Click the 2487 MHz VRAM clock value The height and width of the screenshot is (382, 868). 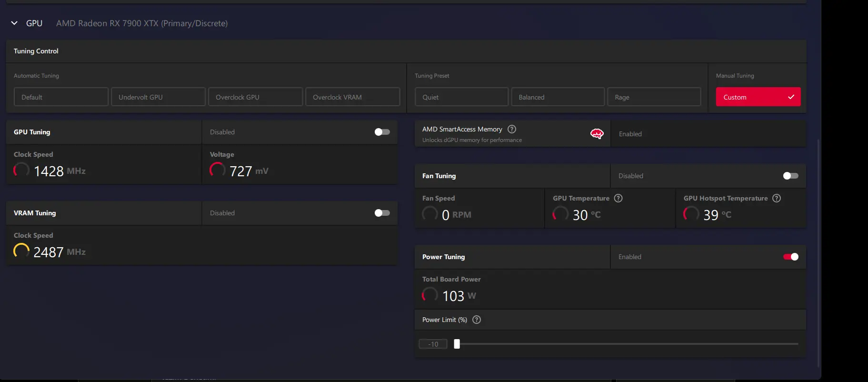(x=60, y=252)
